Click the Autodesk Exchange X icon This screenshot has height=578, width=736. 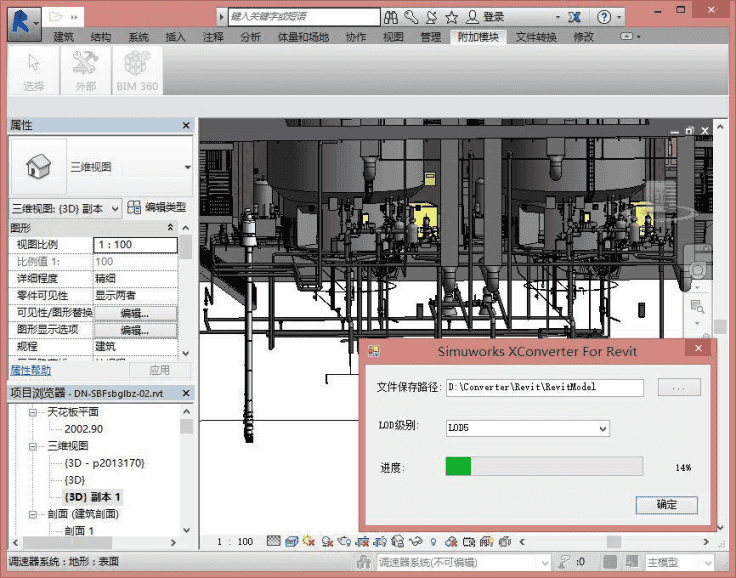pos(574,17)
